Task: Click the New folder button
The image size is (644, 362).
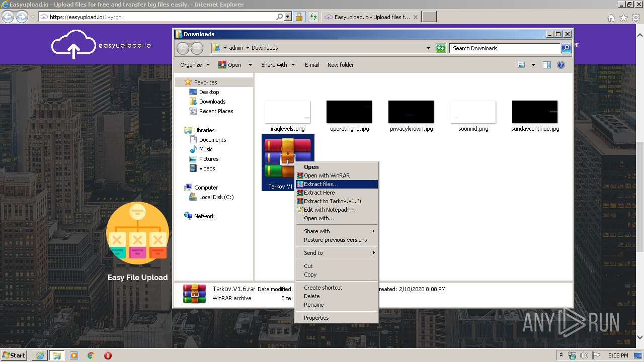Action: click(x=341, y=65)
